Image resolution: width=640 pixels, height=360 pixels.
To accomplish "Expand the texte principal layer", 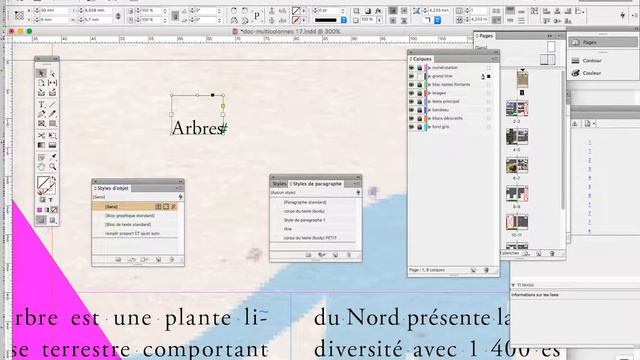I will point(429,102).
